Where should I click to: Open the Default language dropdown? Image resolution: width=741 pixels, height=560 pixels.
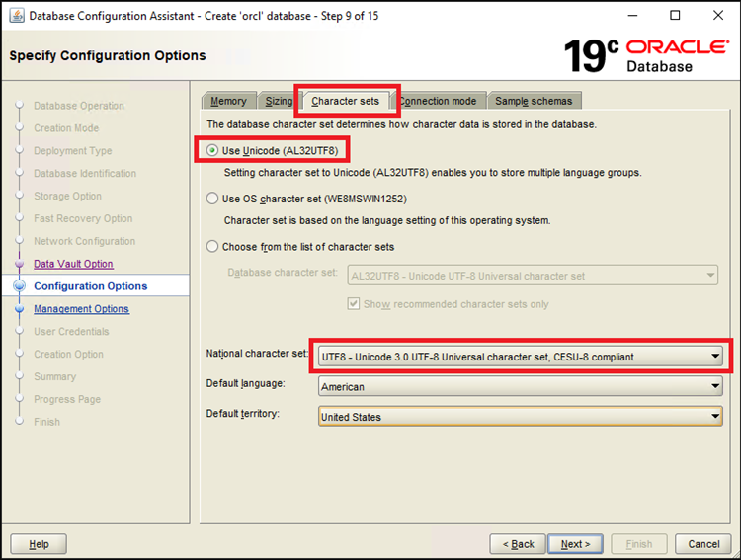pyautogui.click(x=521, y=386)
